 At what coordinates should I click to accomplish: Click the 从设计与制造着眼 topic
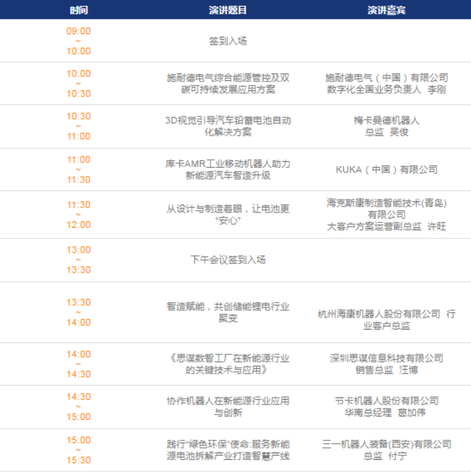coord(228,215)
